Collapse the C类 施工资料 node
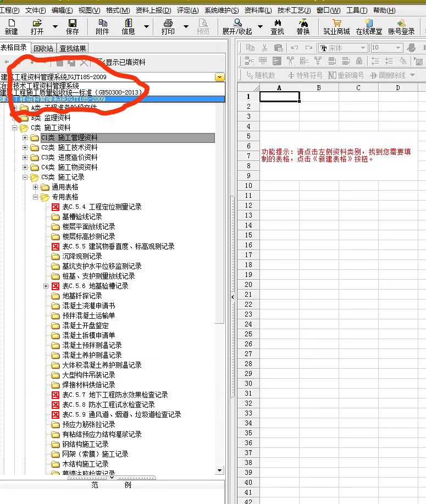Screen dimensions: 426x504 14,128
